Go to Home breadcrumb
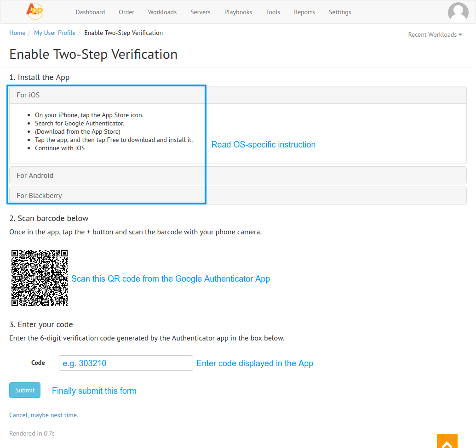 click(17, 33)
